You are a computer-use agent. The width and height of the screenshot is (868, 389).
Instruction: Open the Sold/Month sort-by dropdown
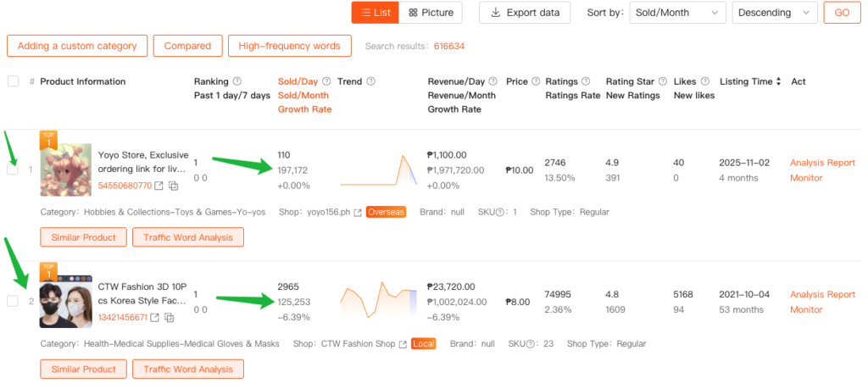pos(677,13)
